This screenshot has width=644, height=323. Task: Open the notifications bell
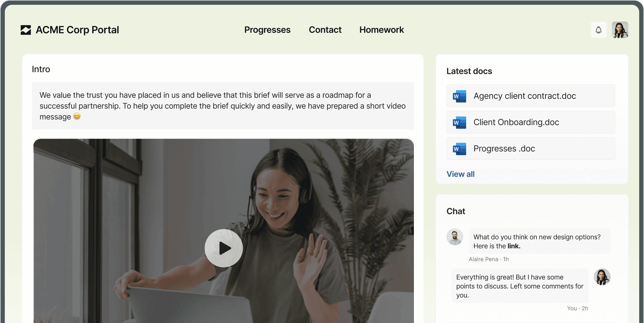tap(598, 30)
